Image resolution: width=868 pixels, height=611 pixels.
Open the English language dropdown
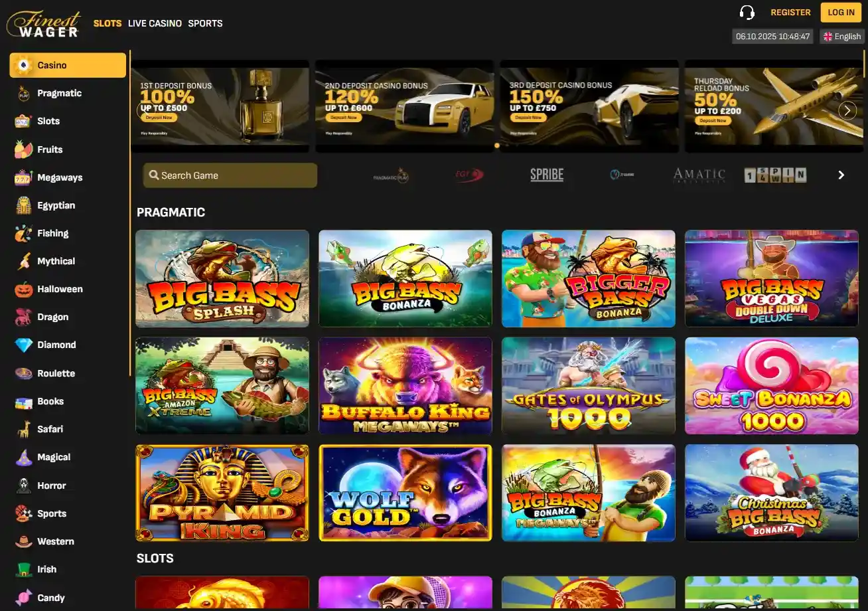(x=841, y=36)
